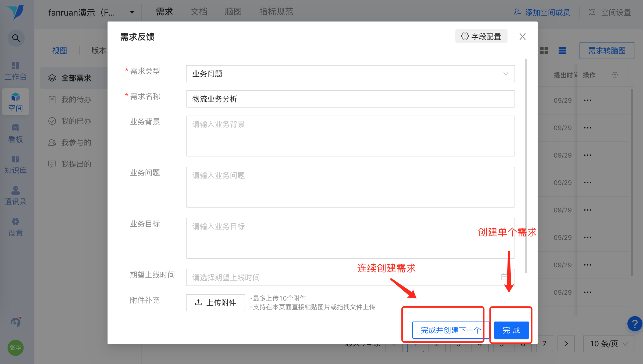
Task: Switch to list view icon
Action: click(x=562, y=51)
